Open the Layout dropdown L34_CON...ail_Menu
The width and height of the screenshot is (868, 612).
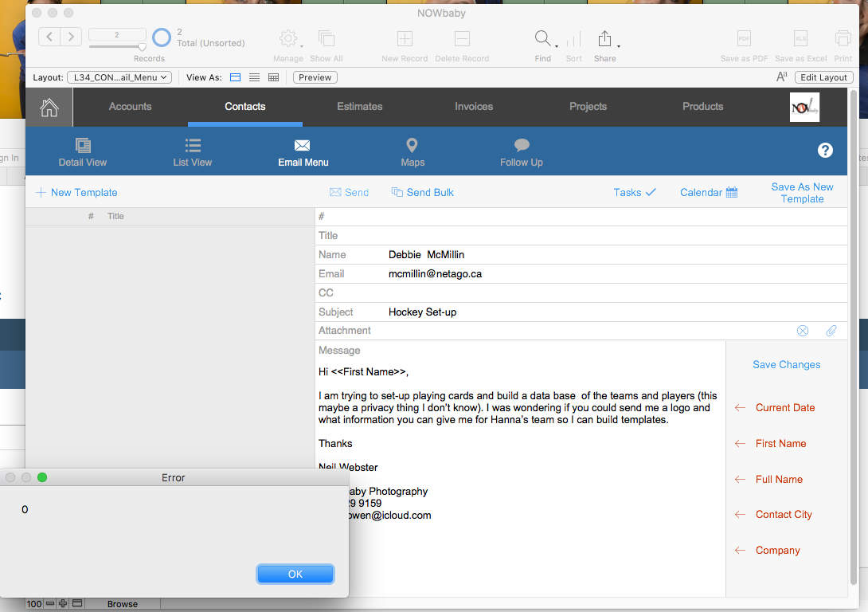tap(119, 77)
